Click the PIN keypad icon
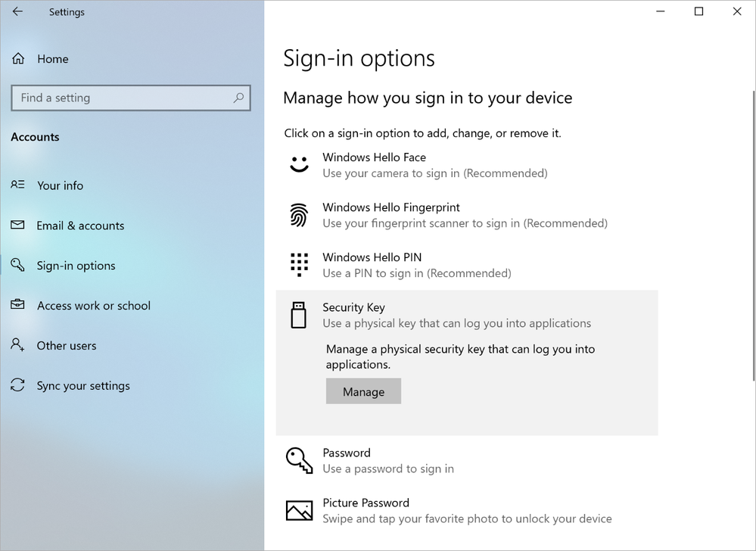This screenshot has height=551, width=756. (299, 265)
